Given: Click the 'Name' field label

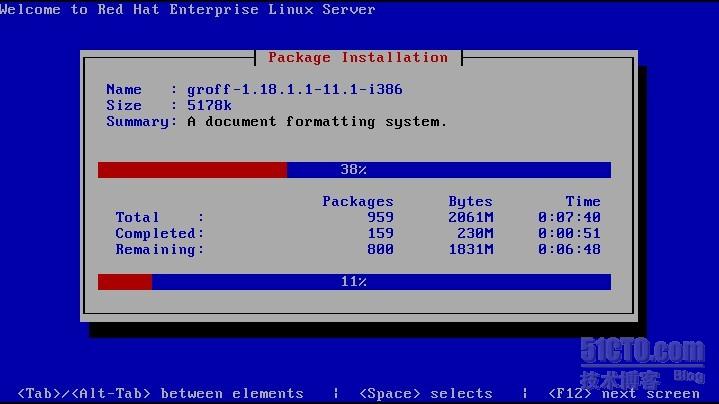Looking at the screenshot, I should (124, 89).
